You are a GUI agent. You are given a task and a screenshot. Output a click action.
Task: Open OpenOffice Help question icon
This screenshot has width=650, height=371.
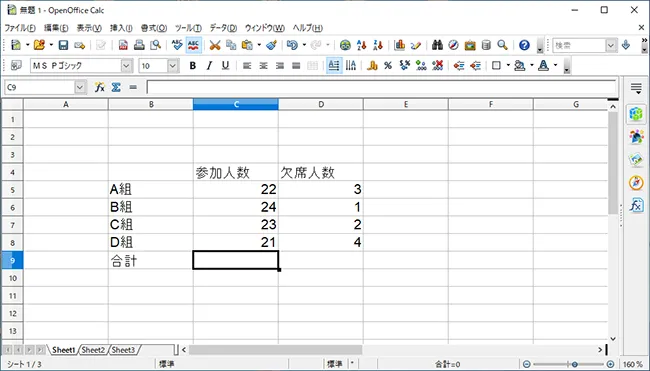[x=524, y=45]
